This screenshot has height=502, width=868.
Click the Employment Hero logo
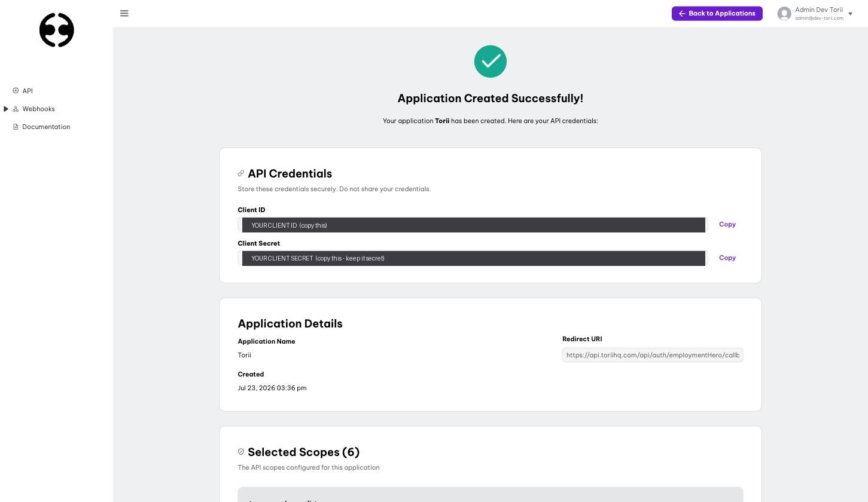click(57, 30)
